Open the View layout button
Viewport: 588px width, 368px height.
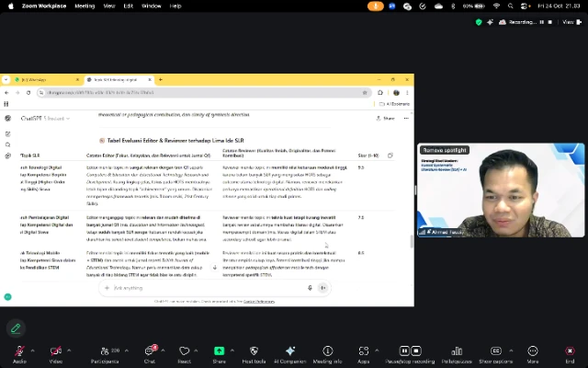(571, 22)
